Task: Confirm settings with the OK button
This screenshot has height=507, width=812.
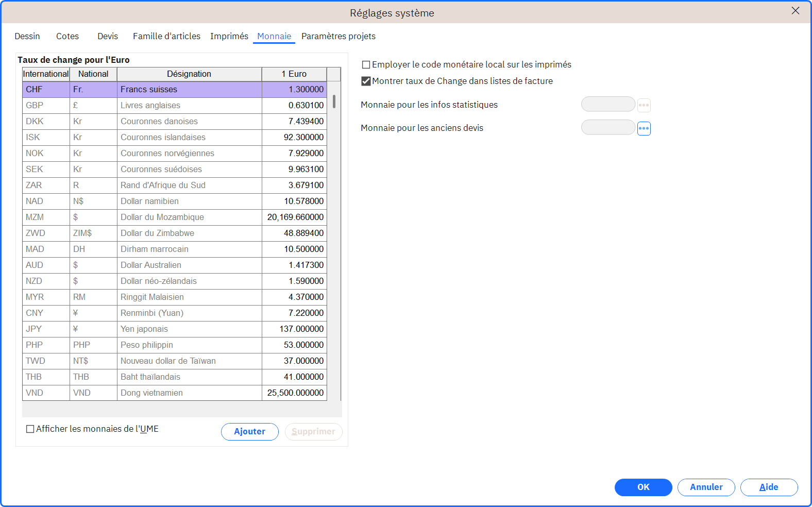Action: [x=644, y=487]
